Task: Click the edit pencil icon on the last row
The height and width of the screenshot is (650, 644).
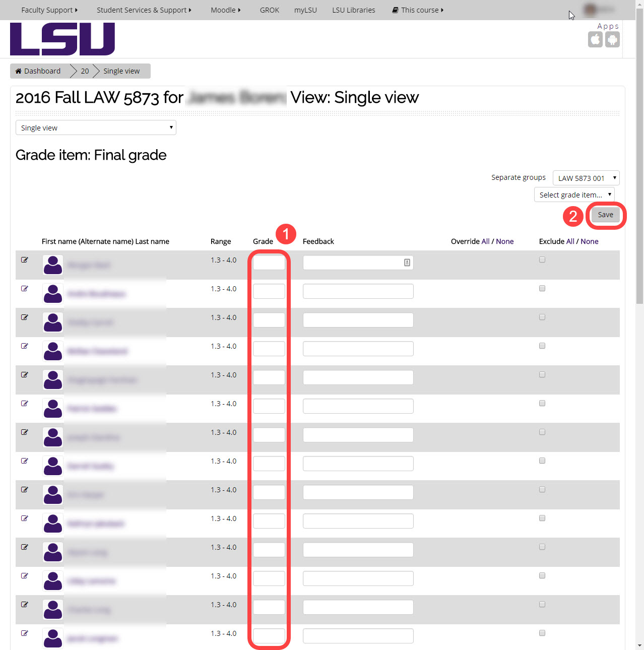Action: pyautogui.click(x=25, y=633)
